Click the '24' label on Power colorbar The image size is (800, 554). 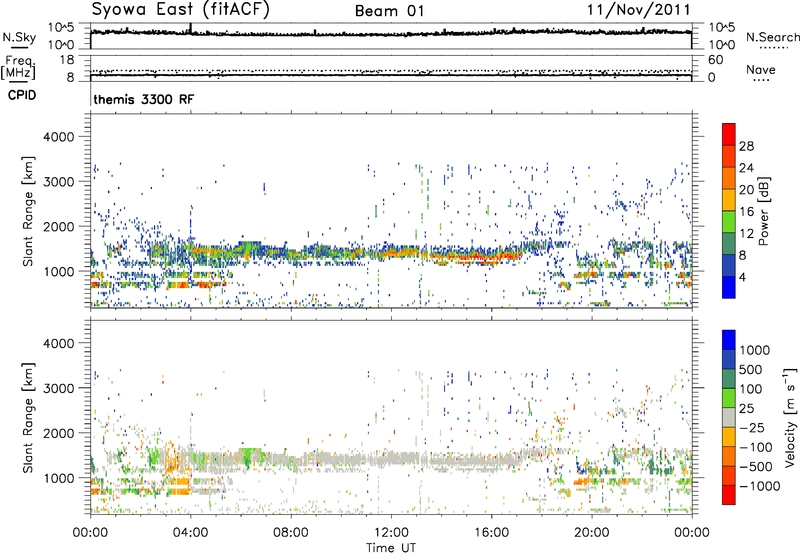tap(746, 168)
